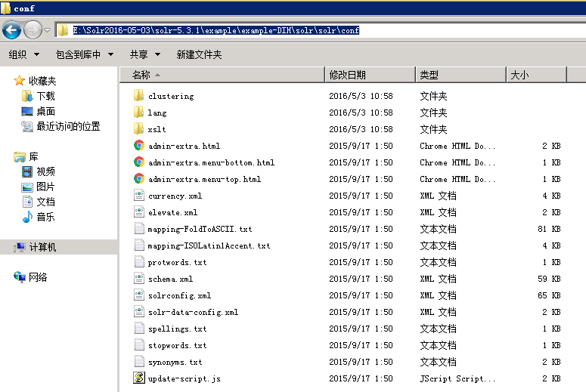Open recent locations dropdown arrow
Image resolution: width=586 pixels, height=392 pixels.
click(x=48, y=30)
